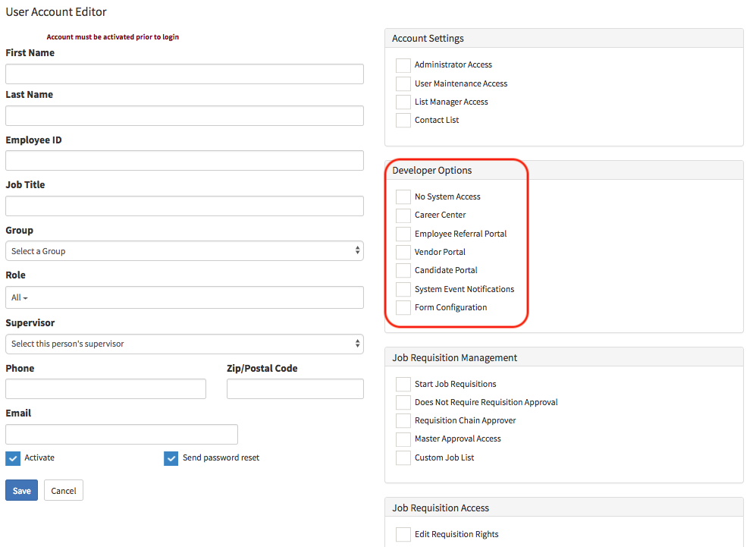Disable Send password reset

(x=171, y=458)
